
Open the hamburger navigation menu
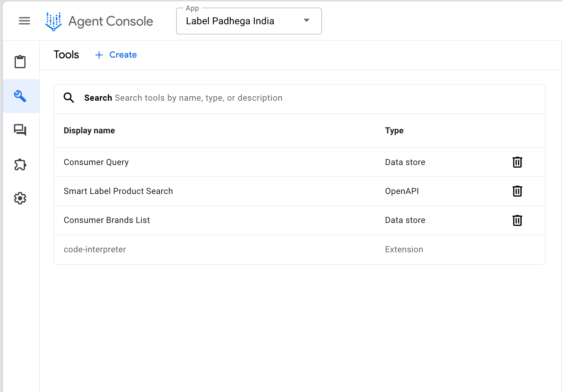[24, 21]
